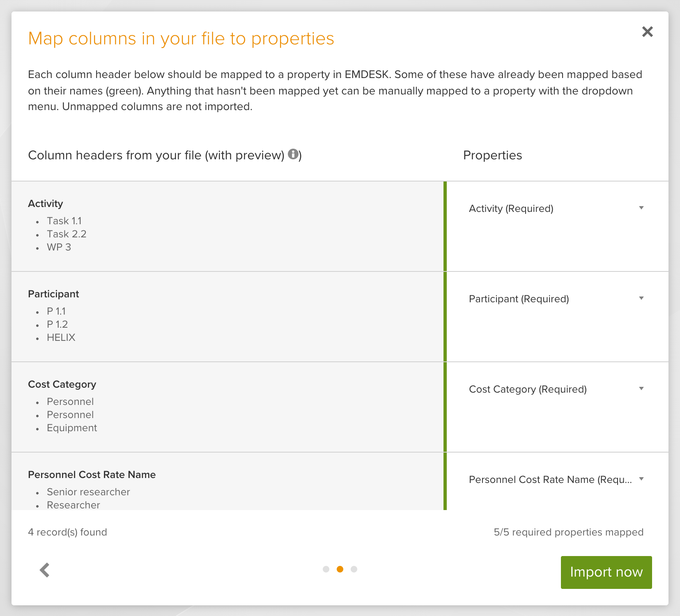Click '5/5 required properties mapped' status text
Viewport: 680px width, 616px height.
click(x=569, y=532)
